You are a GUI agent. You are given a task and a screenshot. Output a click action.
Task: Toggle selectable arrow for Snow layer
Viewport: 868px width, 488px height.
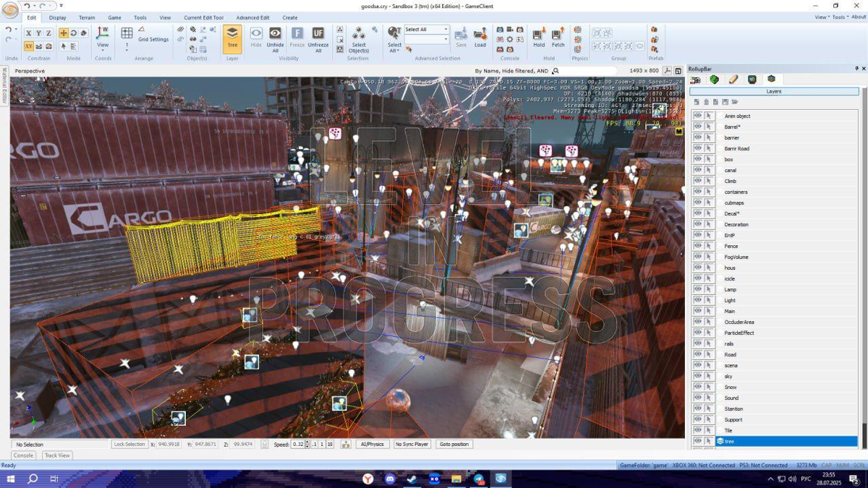(x=710, y=387)
